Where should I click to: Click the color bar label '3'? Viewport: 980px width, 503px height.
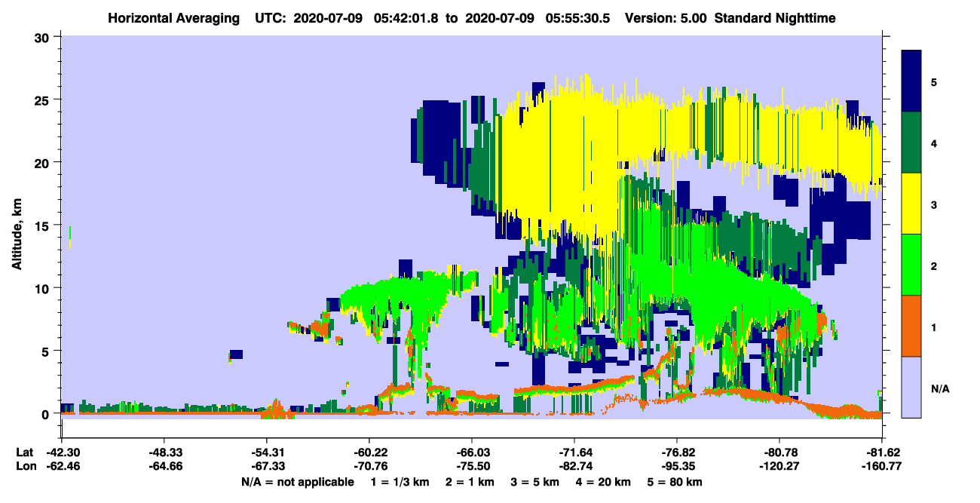click(x=934, y=204)
